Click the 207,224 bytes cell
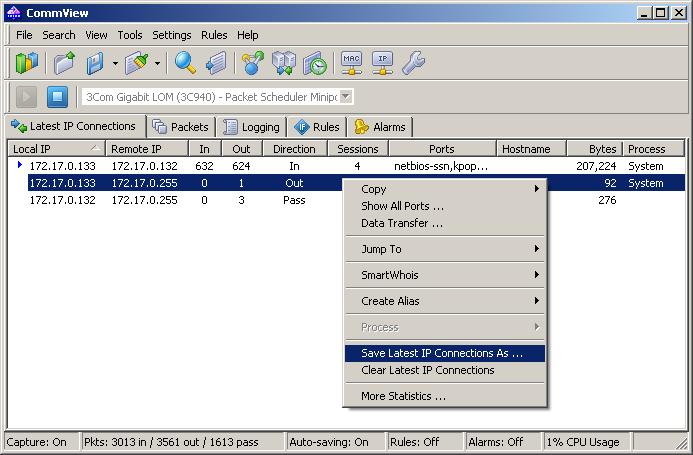The width and height of the screenshot is (693, 455). (x=596, y=166)
